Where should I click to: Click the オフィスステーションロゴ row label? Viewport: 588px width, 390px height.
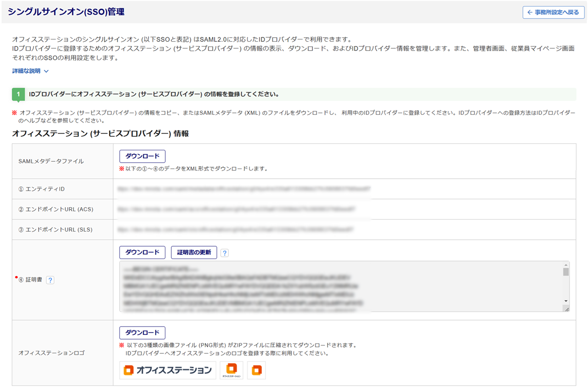(x=51, y=353)
